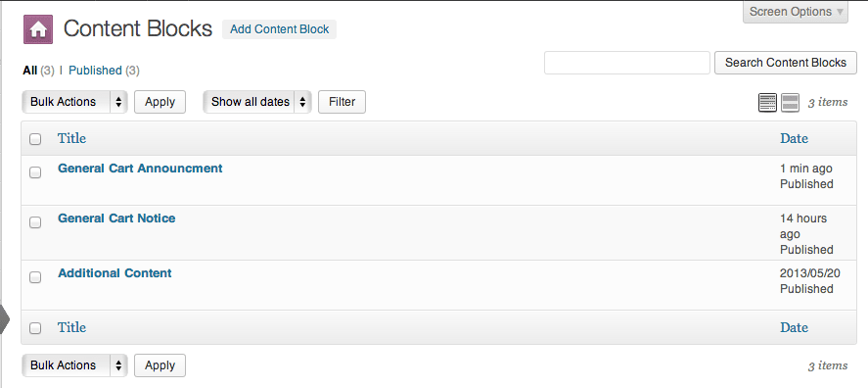Select the All content blocks view
868x388 pixels.
pos(30,71)
